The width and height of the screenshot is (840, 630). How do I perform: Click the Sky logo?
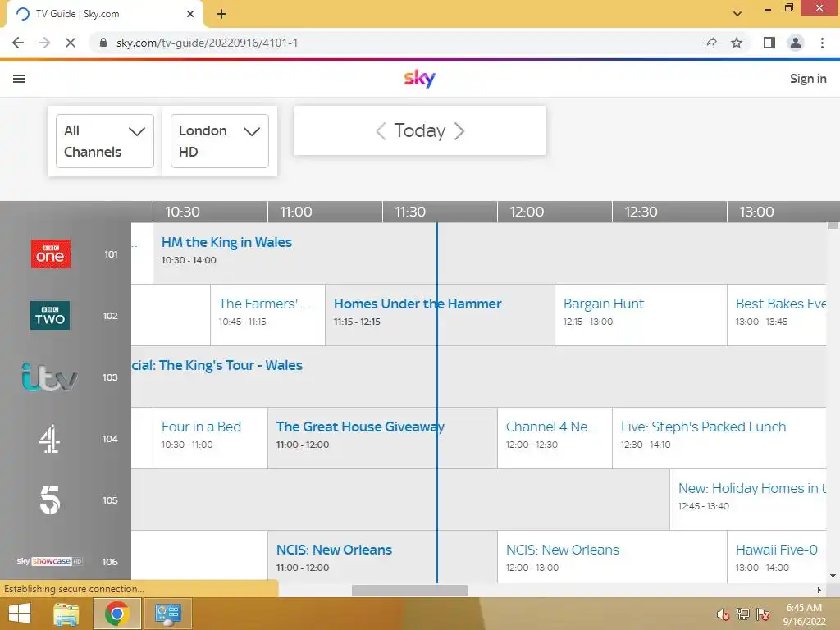tap(419, 78)
